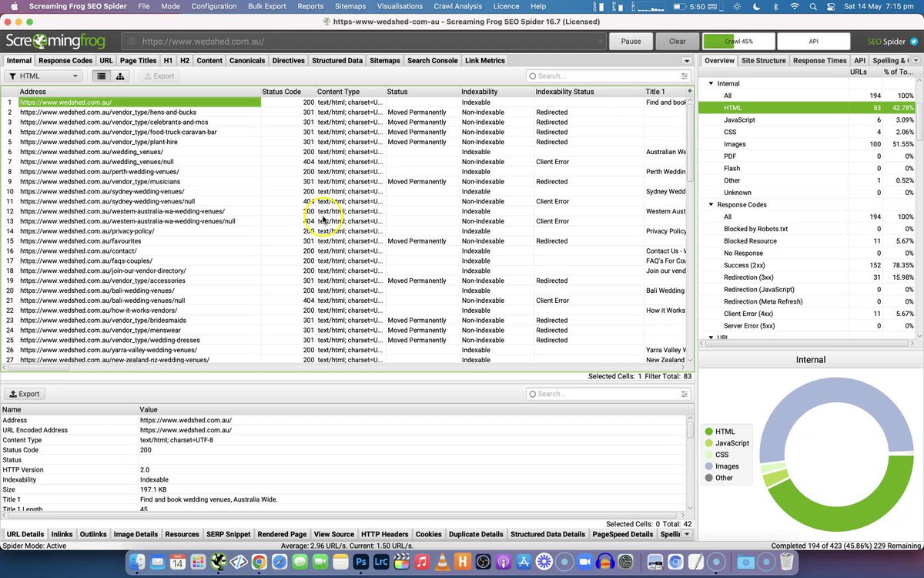
Task: Open App Store from the dock
Action: [x=524, y=562]
